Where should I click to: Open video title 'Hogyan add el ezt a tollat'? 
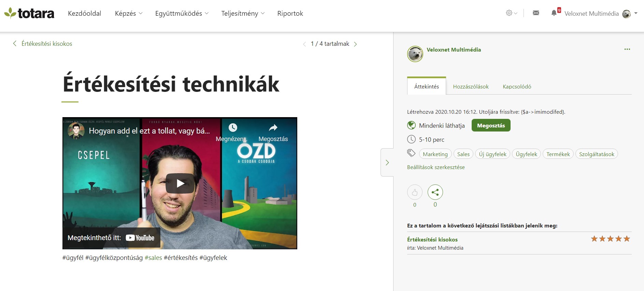pos(149,131)
